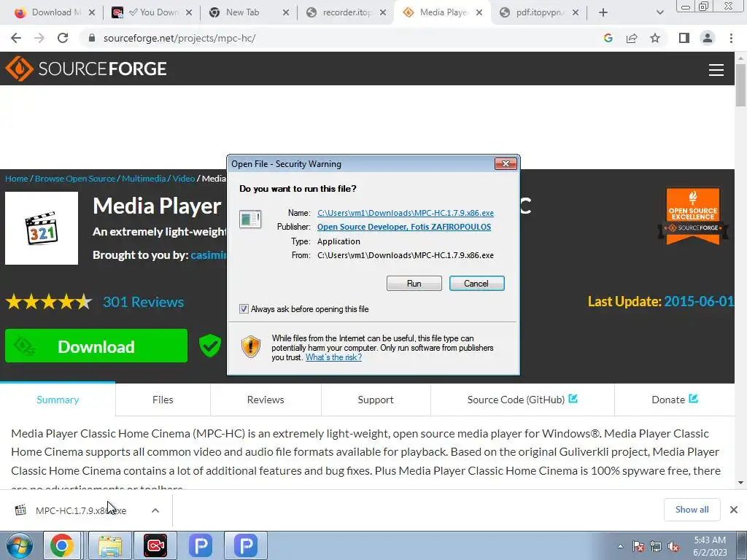Screen dimensions: 747x560
Task: Switch to the Reviews tab
Action: click(x=266, y=400)
